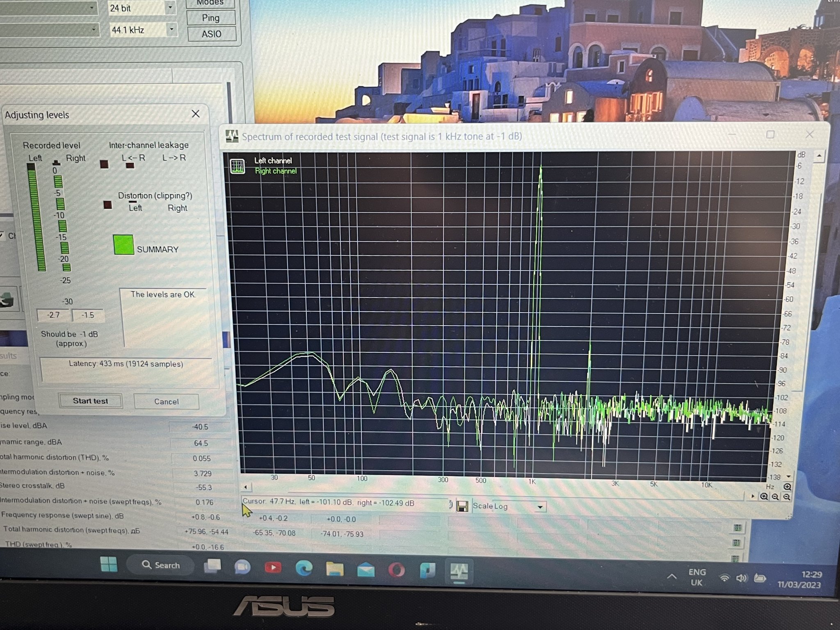840x630 pixels.
Task: Show hidden system tray icons
Action: [672, 577]
